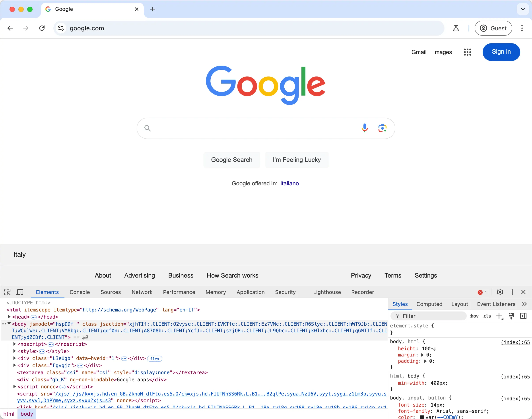
Task: Open the Console tab in DevTools
Action: (80, 292)
